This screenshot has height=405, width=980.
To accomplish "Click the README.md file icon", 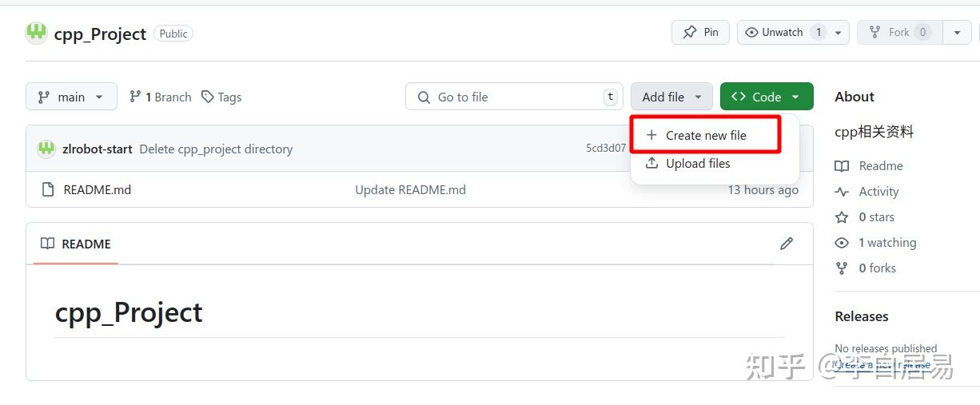I will pyautogui.click(x=47, y=189).
